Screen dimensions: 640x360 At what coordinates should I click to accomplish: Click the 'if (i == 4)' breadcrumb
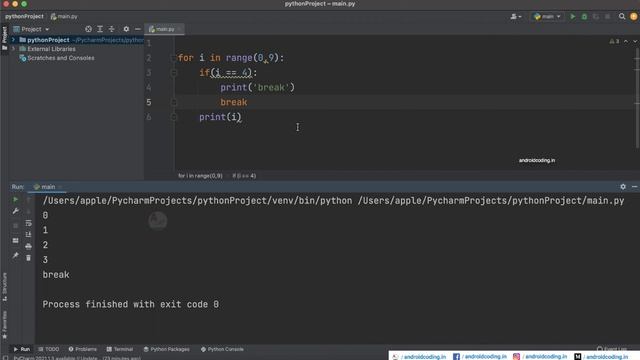click(244, 176)
